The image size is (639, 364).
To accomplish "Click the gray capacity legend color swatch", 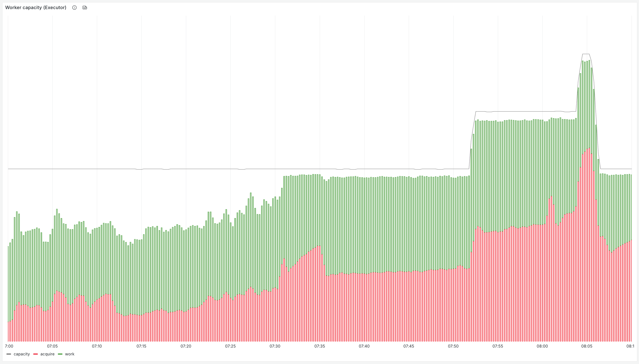I will [x=9, y=354].
